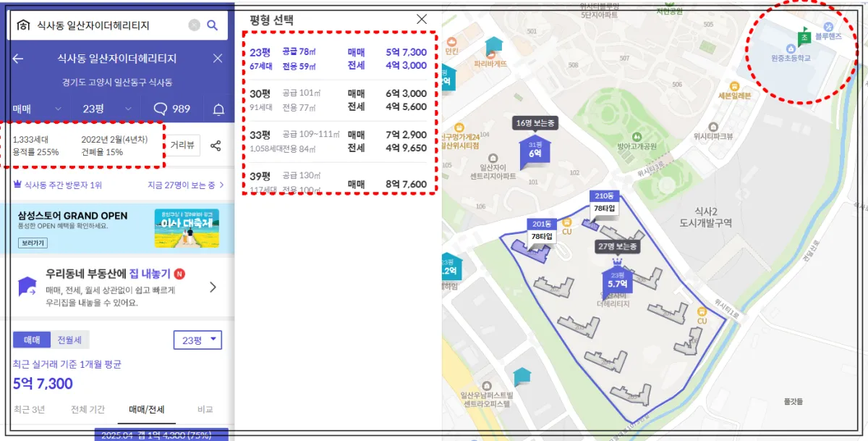Select the 23평 공급 78㎡ row

tap(339, 59)
